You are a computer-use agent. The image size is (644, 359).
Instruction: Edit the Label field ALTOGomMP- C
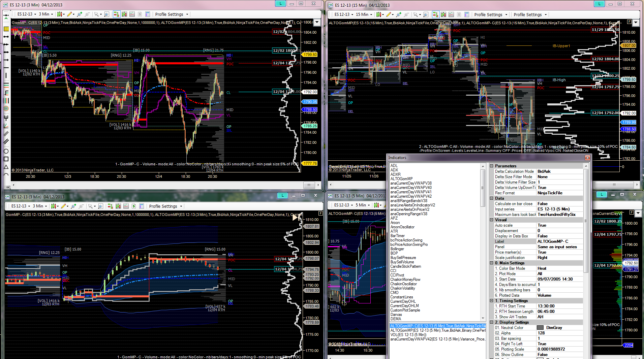point(560,241)
